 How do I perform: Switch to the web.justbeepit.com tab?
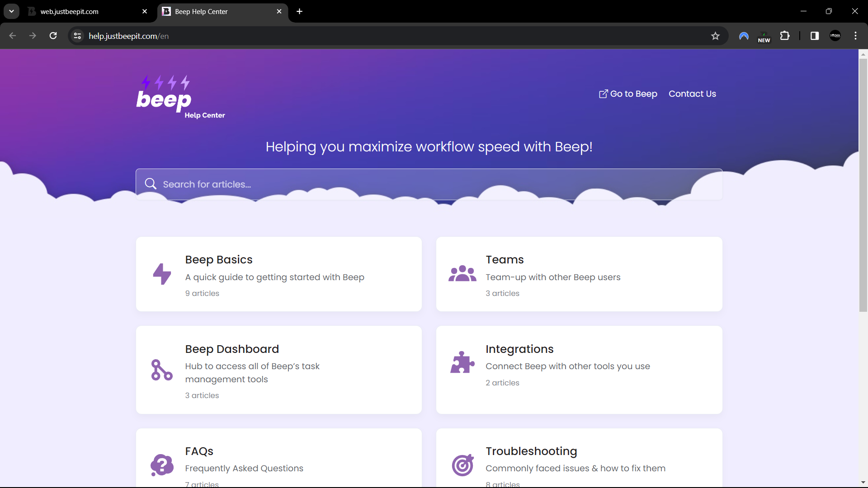coord(88,11)
